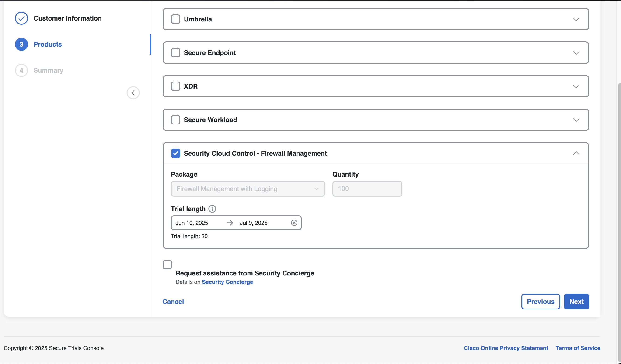Click the 'Quantity' field label
621x364 pixels.
pos(345,174)
